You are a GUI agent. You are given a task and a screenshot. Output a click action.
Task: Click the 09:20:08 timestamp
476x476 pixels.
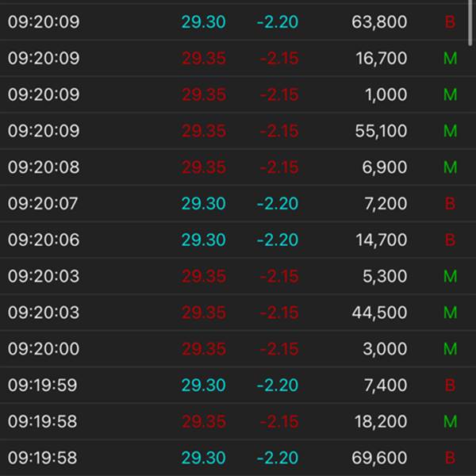[x=44, y=167]
